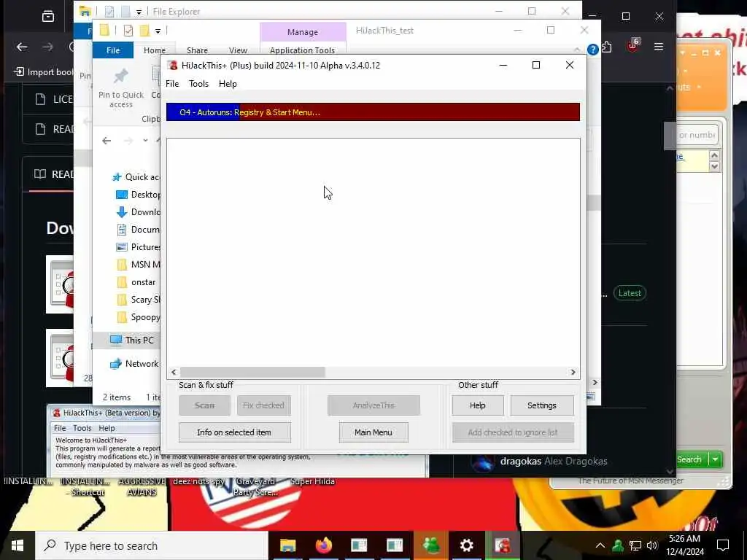Select Pictures in Explorer navigation pane
Screen dimensions: 747x560
(138, 247)
